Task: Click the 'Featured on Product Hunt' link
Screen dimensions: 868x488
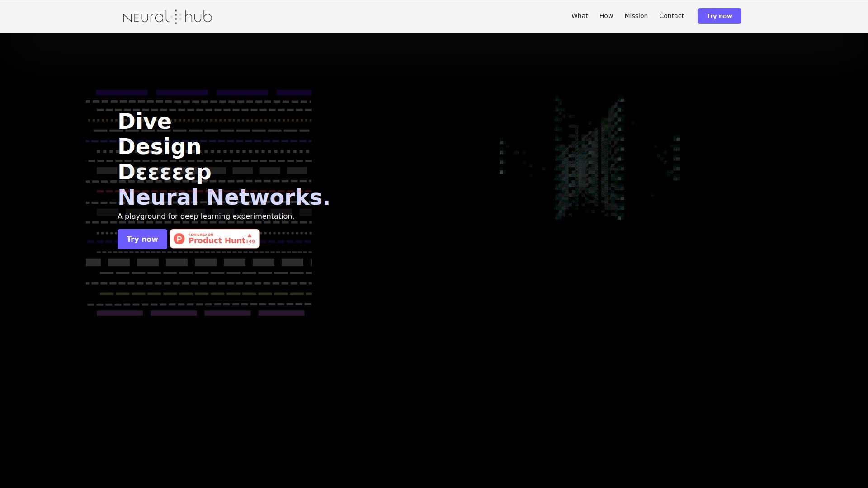Action: point(214,239)
